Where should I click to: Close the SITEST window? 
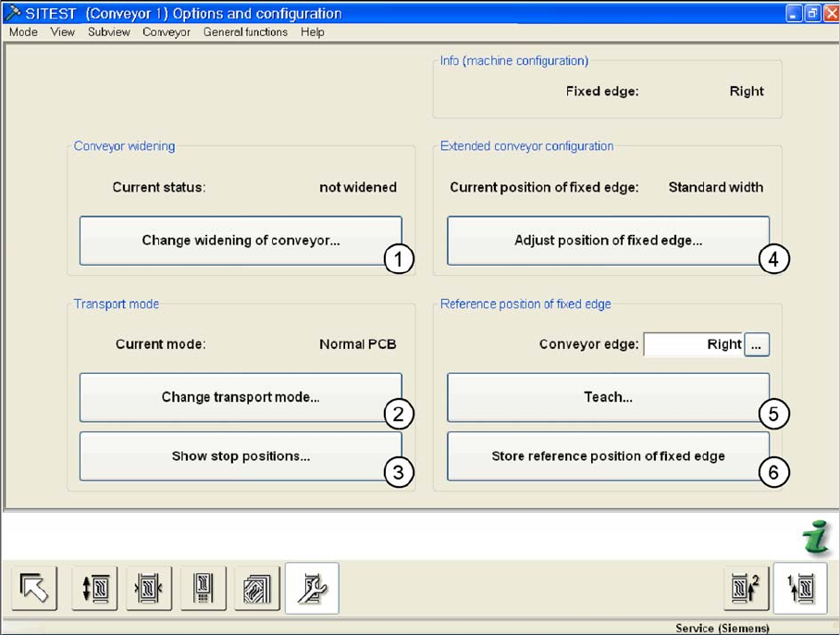pyautogui.click(x=832, y=13)
